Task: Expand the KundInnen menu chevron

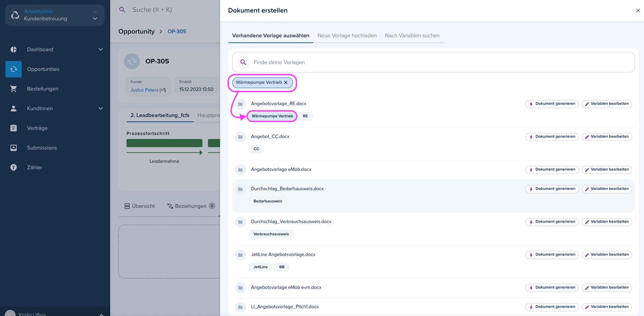Action: (x=101, y=108)
